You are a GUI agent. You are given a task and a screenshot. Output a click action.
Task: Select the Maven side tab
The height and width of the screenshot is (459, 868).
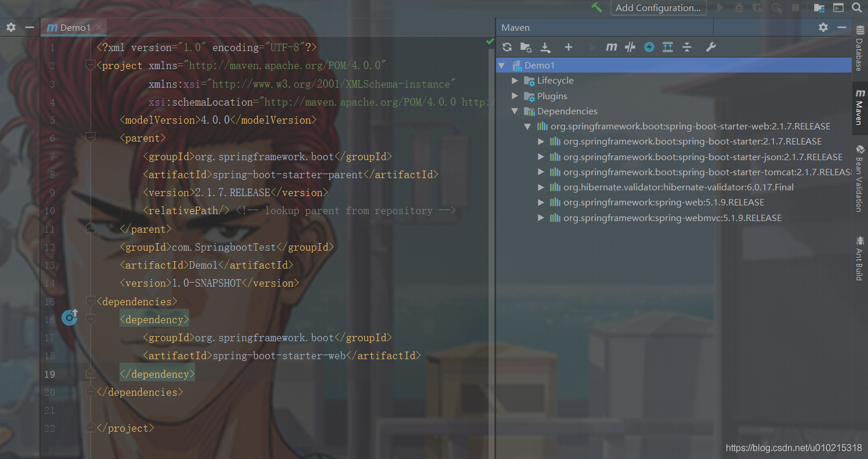point(859,107)
